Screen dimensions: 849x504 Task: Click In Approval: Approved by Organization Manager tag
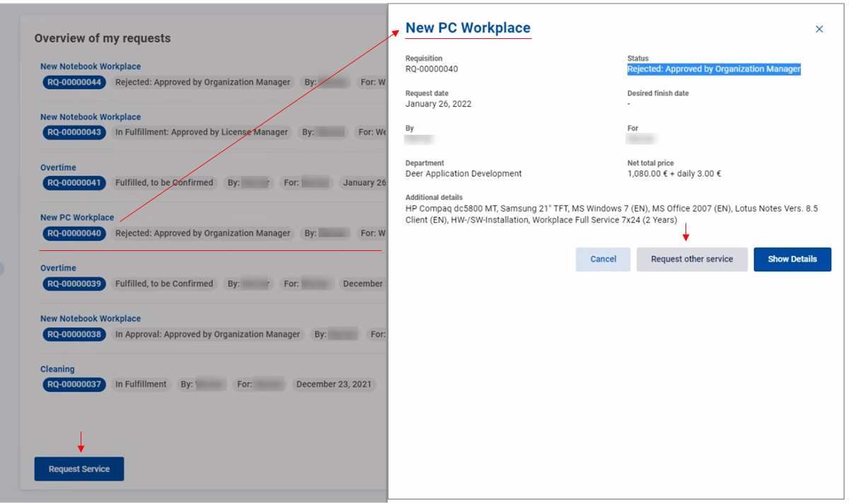(207, 334)
